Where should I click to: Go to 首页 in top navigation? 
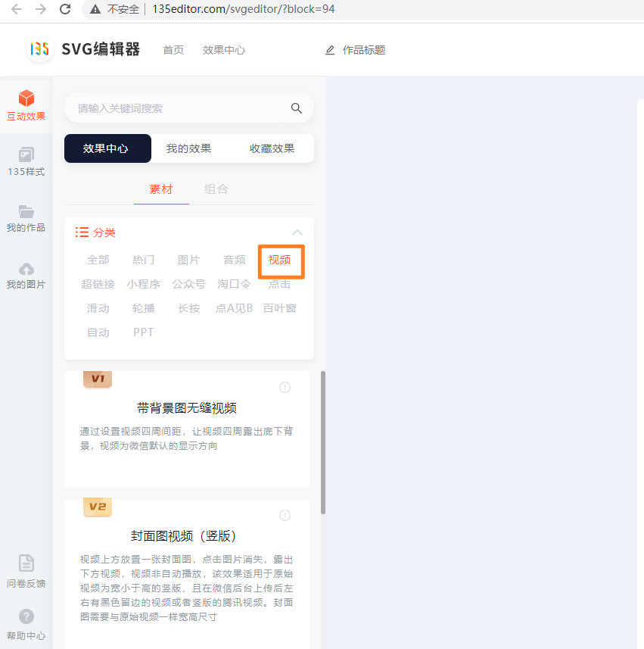[x=173, y=50]
